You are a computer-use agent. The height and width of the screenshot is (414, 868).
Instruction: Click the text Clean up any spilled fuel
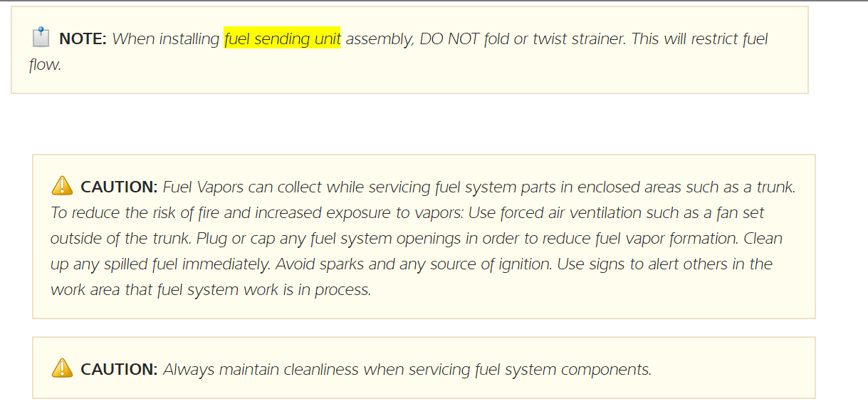pos(763,239)
